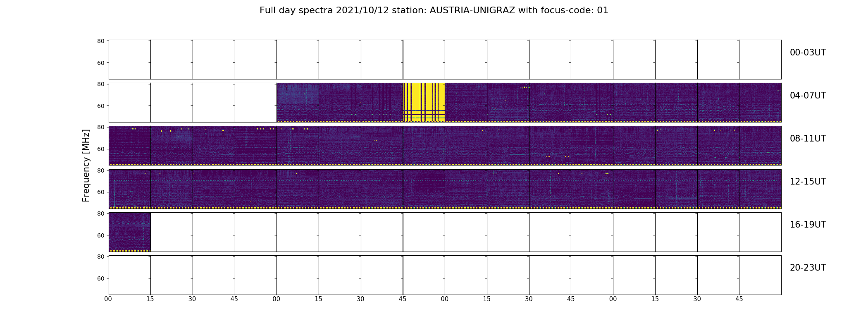Click the lone spectrogram segment in 16-19UT row
This screenshot has height=331, width=868.
pyautogui.click(x=129, y=232)
